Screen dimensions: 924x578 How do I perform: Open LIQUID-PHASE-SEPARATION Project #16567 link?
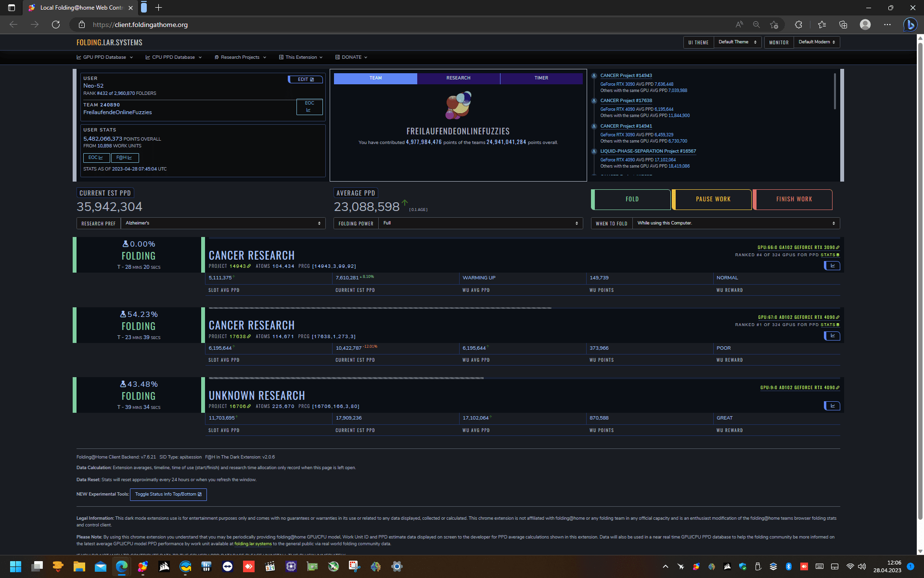click(x=648, y=151)
